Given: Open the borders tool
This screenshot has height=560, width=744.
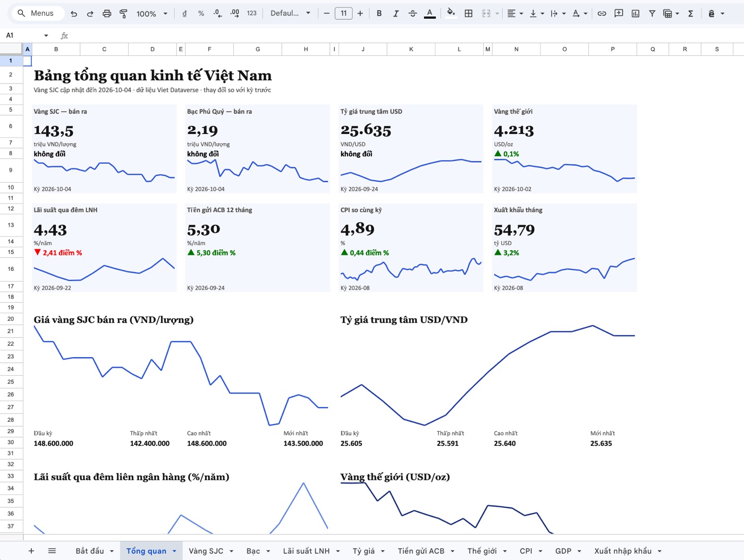Looking at the screenshot, I should [468, 13].
